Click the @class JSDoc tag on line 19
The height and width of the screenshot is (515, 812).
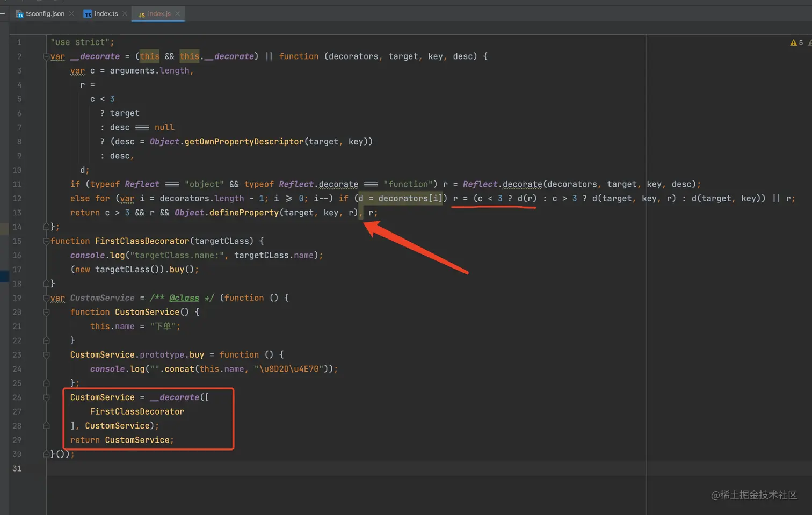click(184, 298)
